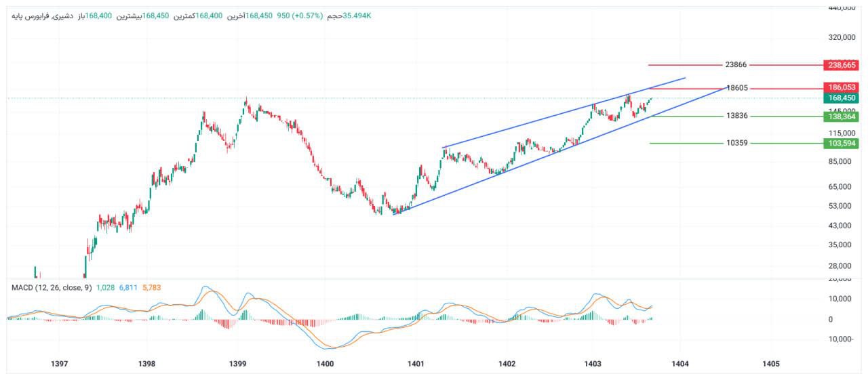Click the green 103,594 price label

click(x=842, y=143)
